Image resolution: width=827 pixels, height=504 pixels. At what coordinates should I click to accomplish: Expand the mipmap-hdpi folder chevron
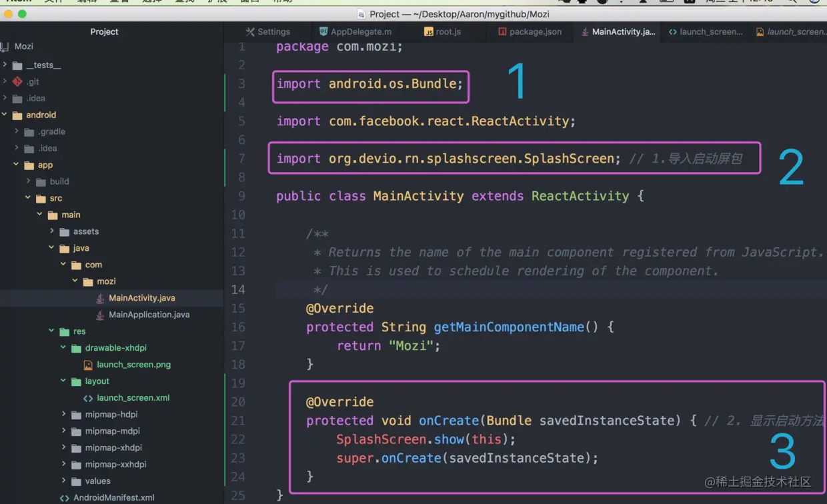64,415
